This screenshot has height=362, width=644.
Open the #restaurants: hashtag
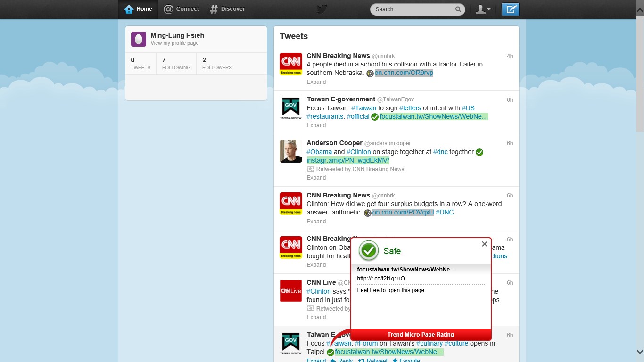point(326,116)
